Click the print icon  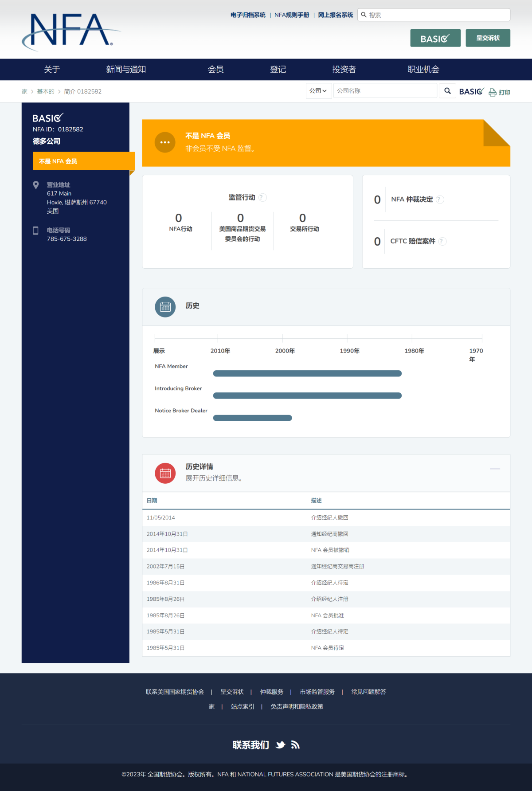(x=493, y=92)
